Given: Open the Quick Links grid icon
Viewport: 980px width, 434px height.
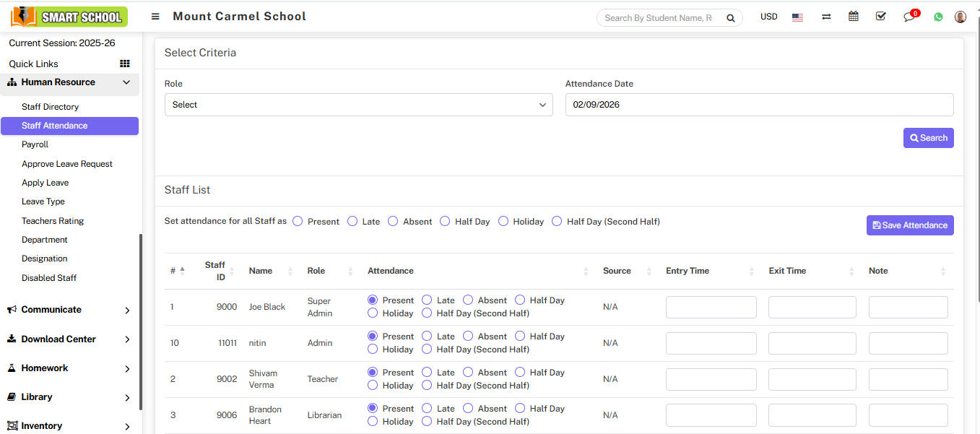Looking at the screenshot, I should click(125, 64).
